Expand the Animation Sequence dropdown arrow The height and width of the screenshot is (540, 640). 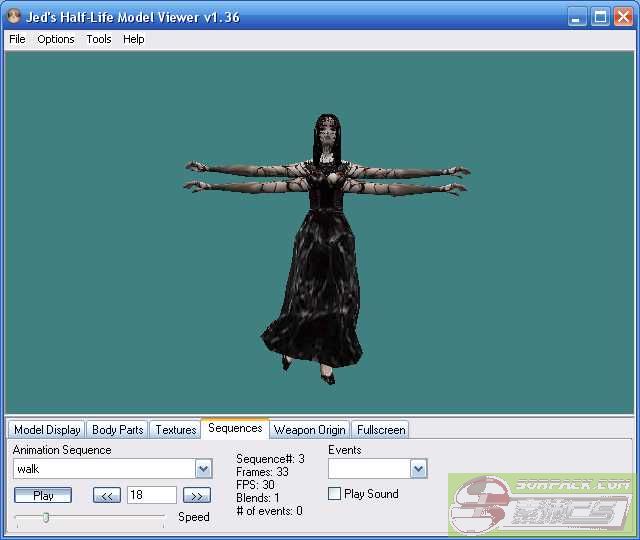tap(203, 469)
